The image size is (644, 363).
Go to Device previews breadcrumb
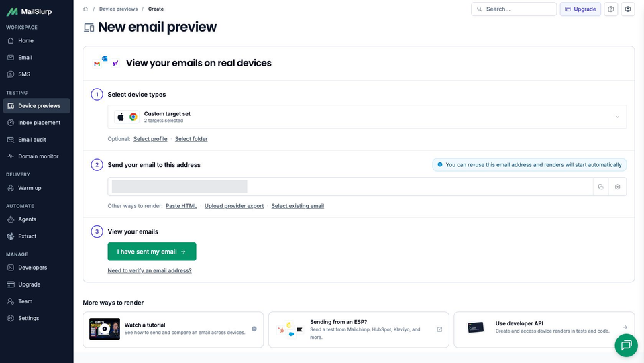118,9
